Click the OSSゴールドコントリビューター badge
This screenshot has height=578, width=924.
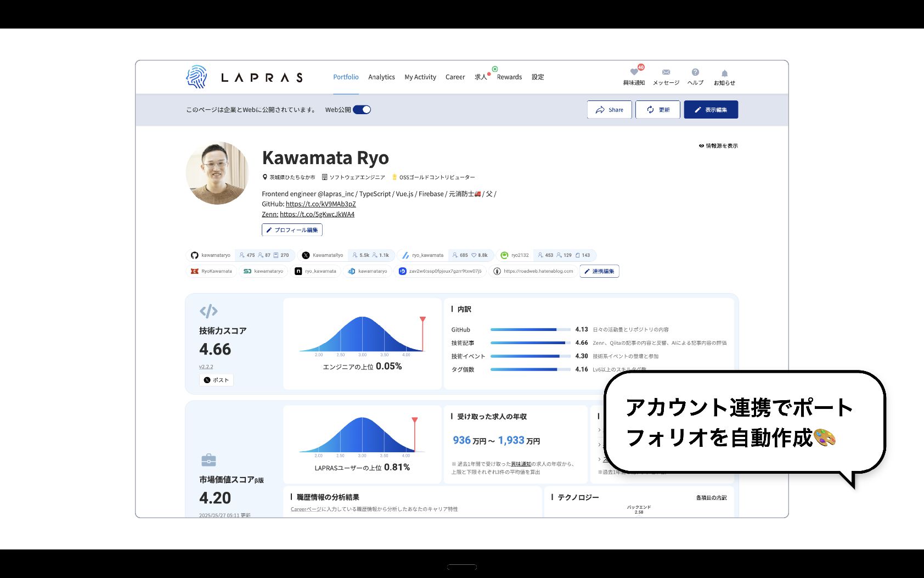tap(433, 177)
